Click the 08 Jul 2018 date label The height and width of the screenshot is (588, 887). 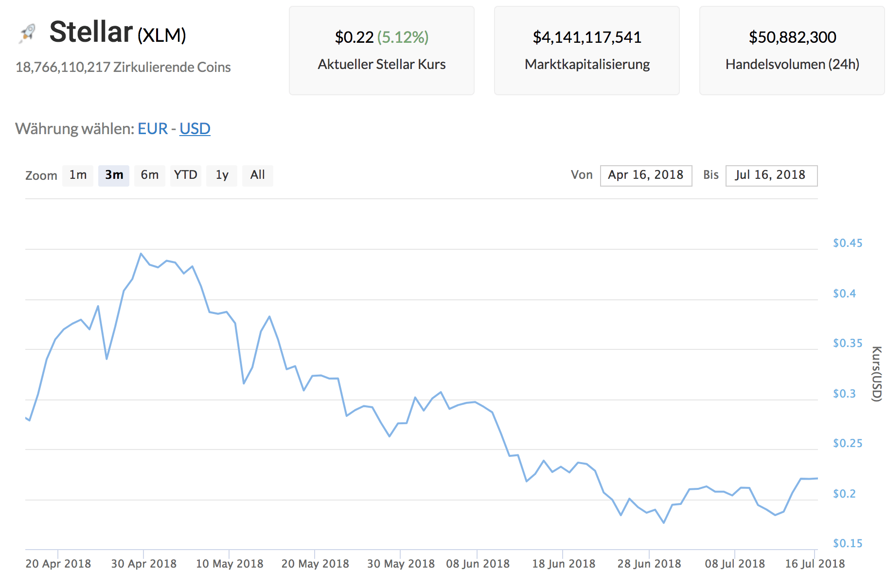(735, 564)
